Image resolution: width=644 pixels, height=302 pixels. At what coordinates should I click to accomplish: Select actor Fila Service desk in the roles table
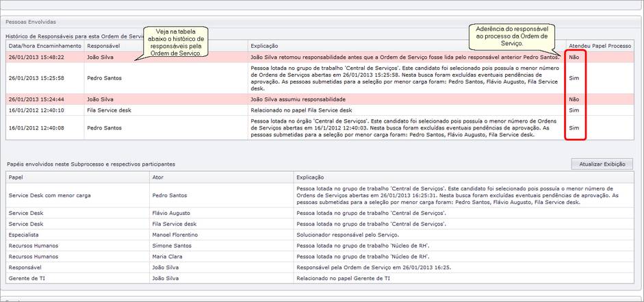click(x=175, y=224)
